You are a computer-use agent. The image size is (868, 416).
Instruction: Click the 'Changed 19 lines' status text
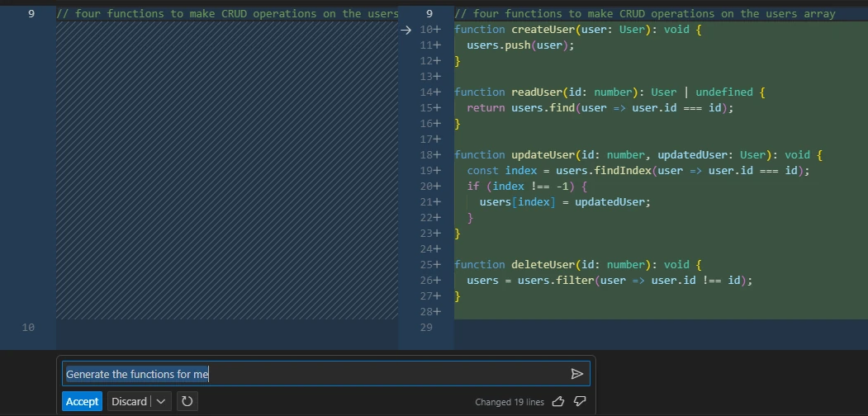pos(509,402)
